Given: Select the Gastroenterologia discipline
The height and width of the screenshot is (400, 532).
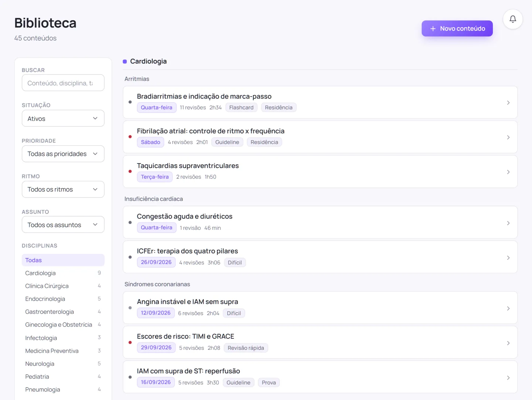Looking at the screenshot, I should tap(63, 312).
